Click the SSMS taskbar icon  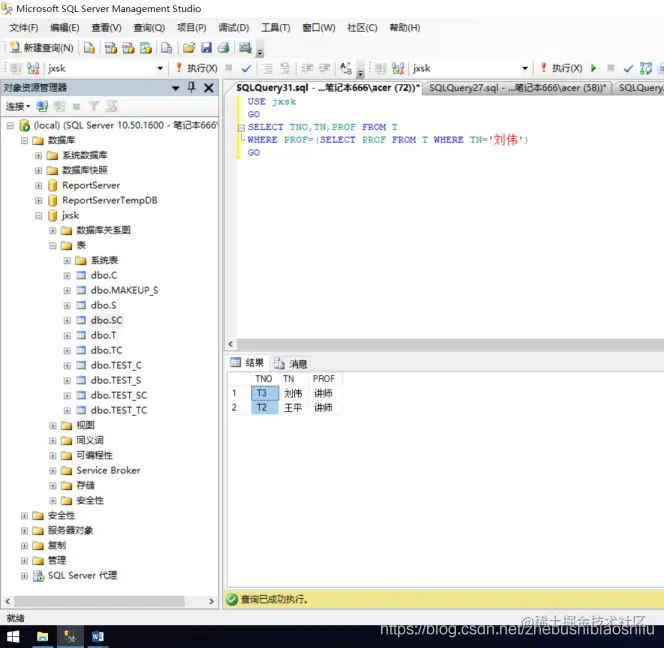(x=70, y=637)
